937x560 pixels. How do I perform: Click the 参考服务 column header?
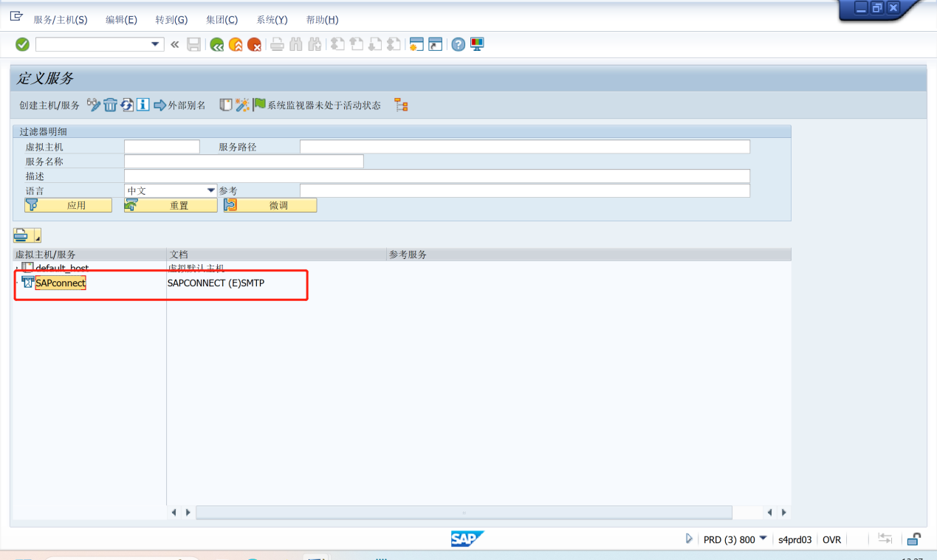coord(589,255)
